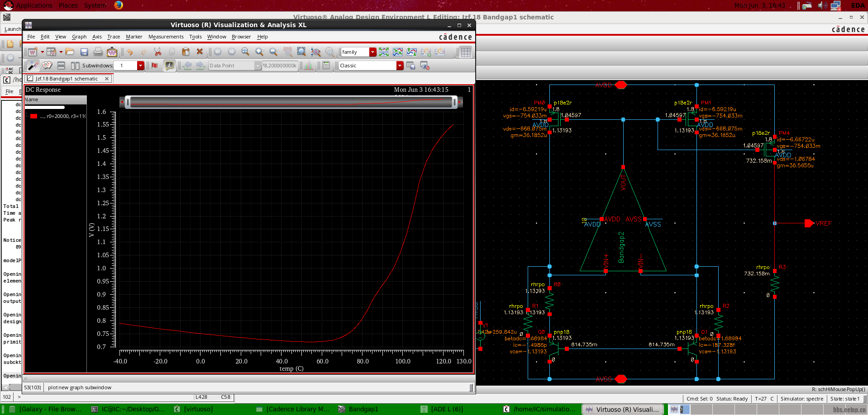
Task: Click the save floppy disk icon
Action: (x=84, y=52)
